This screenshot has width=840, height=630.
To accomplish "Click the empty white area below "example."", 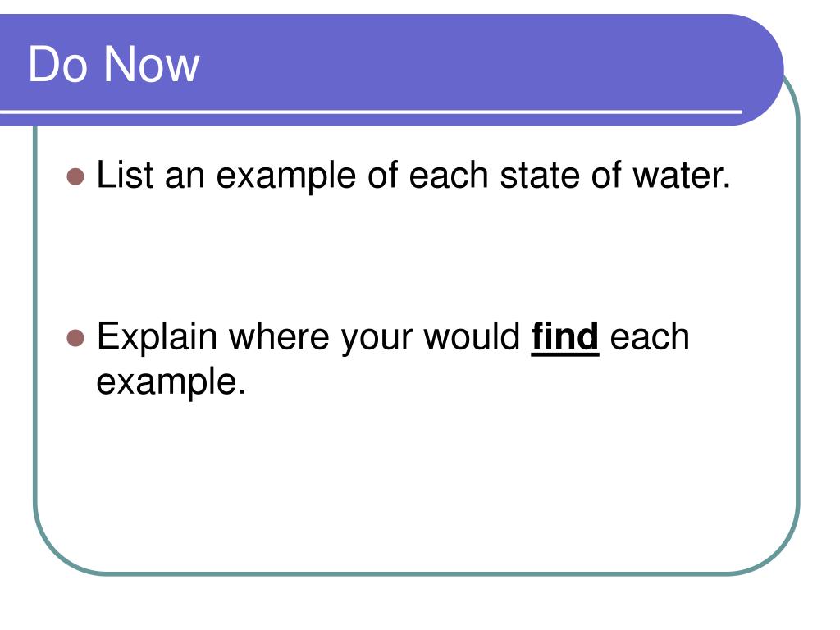I will coord(417,482).
